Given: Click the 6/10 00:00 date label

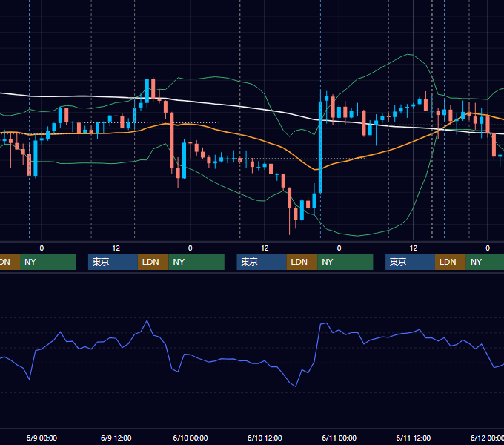Looking at the screenshot, I should pyautogui.click(x=190, y=438).
